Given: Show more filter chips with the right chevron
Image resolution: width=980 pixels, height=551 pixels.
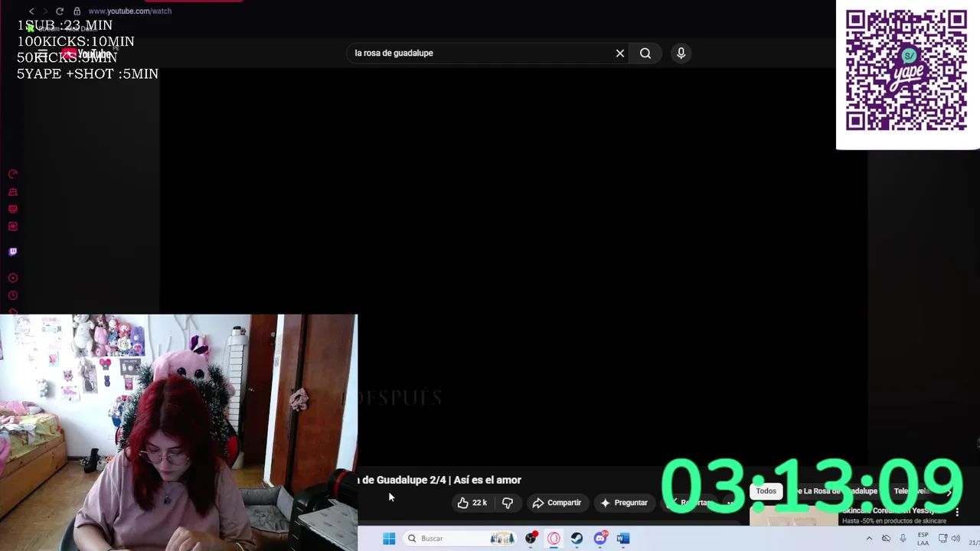Looking at the screenshot, I should (949, 492).
